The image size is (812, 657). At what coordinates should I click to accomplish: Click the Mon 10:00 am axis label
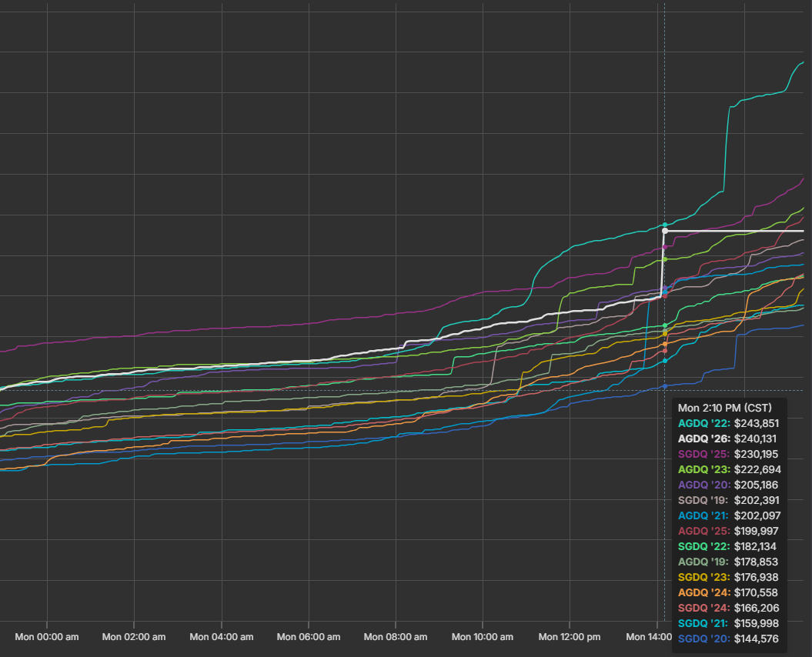(482, 637)
